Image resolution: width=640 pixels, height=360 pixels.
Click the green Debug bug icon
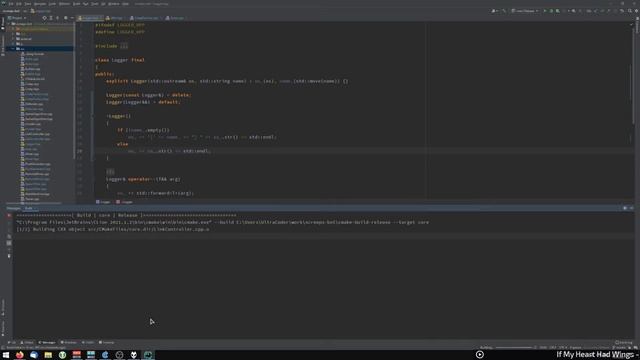[x=551, y=11]
